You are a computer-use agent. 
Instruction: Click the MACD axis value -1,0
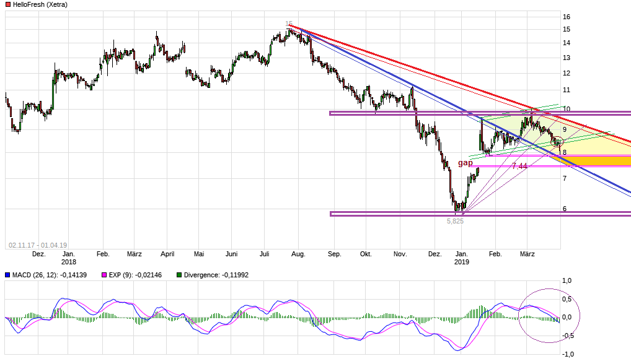[x=567, y=354]
